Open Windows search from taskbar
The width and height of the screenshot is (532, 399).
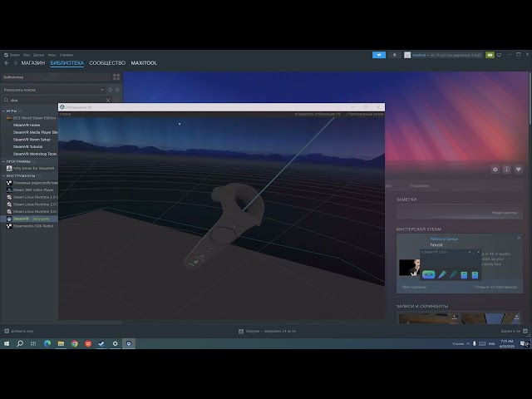point(20,343)
